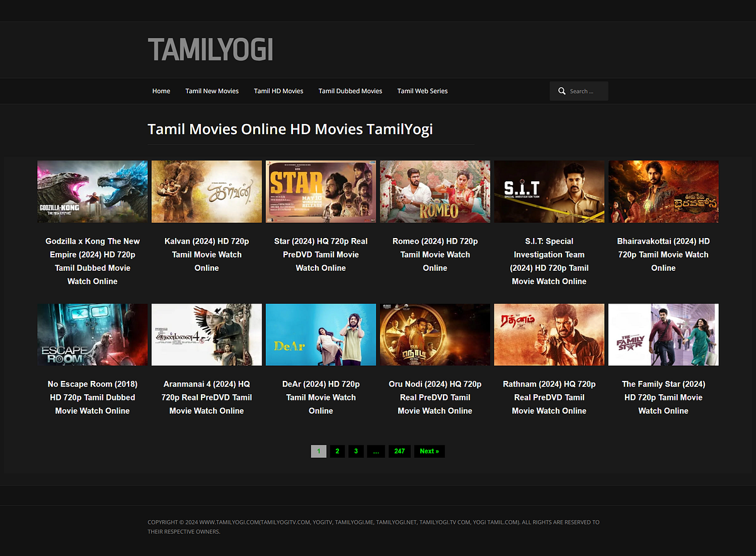
Task: Jump to page 247
Action: tap(399, 451)
